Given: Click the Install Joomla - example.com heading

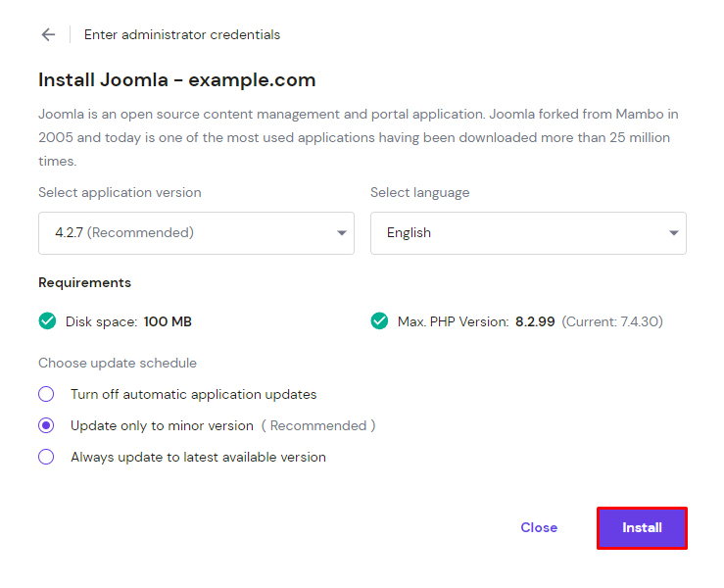Looking at the screenshot, I should [x=176, y=80].
